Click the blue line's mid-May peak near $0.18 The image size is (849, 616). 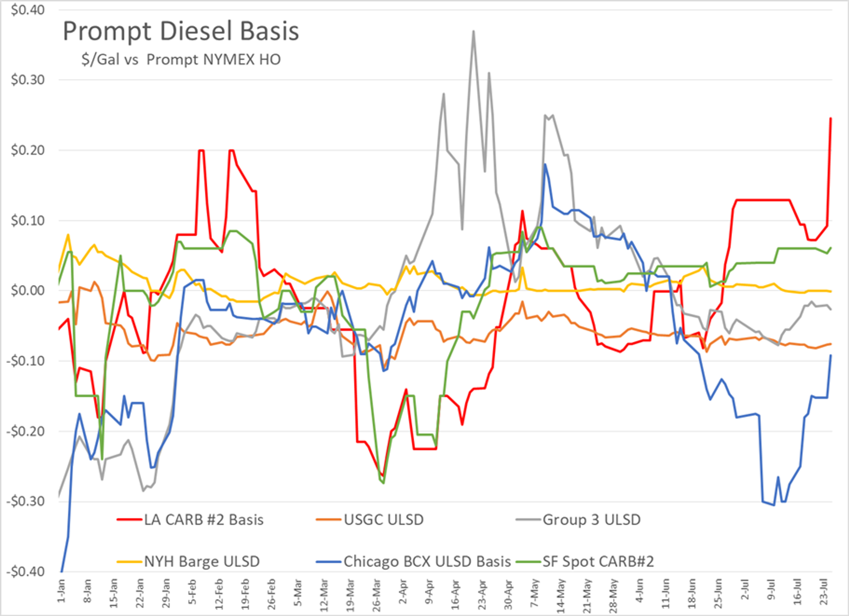(545, 164)
